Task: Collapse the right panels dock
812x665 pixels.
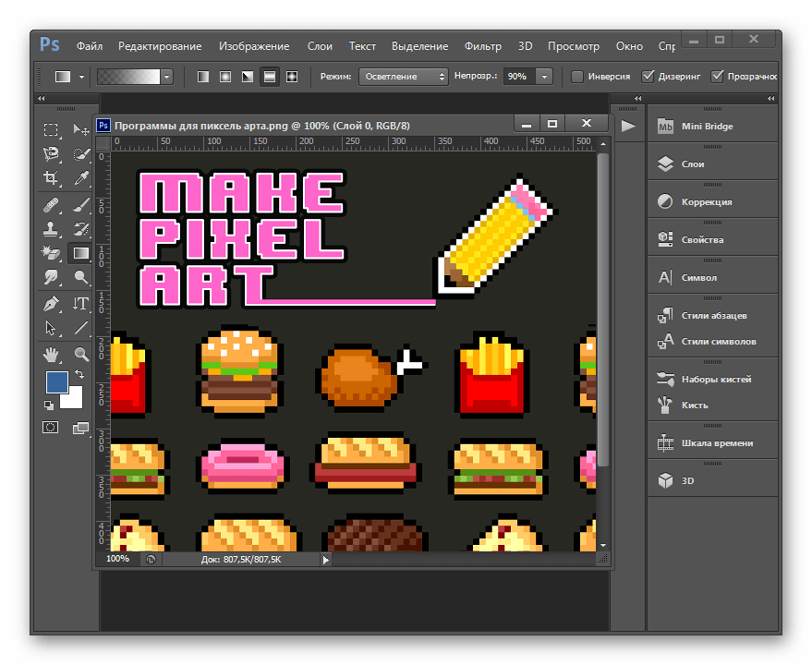Action: click(x=771, y=99)
